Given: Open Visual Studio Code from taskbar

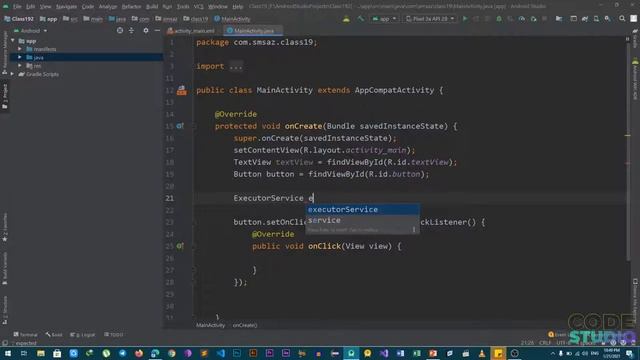Looking at the screenshot, I should coord(220,353).
